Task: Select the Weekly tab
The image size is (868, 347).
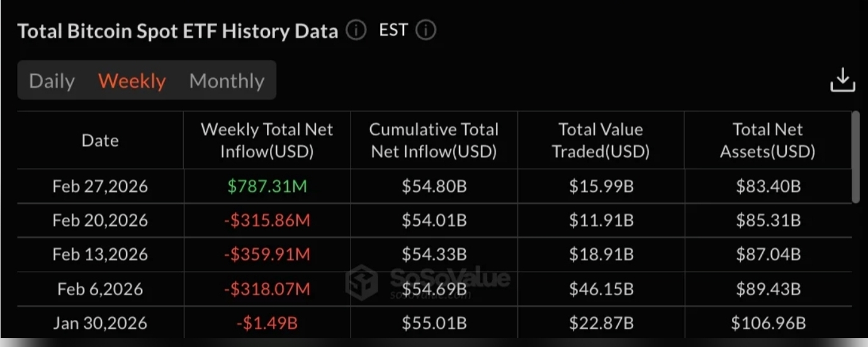Action: (x=132, y=81)
